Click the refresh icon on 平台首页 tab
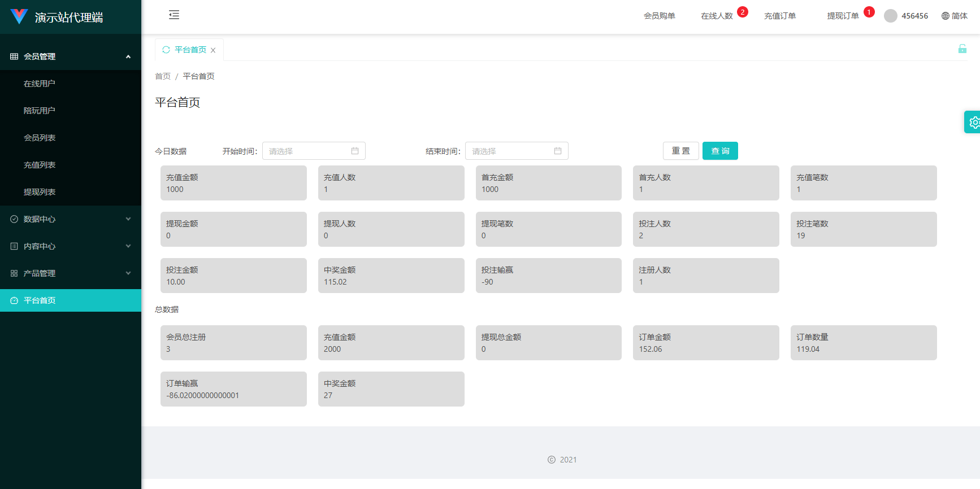980x489 pixels. pyautogui.click(x=166, y=50)
